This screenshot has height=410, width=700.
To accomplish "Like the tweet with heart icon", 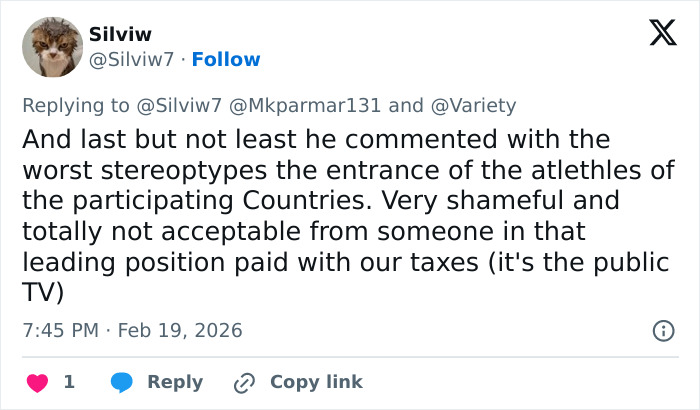I will (37, 382).
